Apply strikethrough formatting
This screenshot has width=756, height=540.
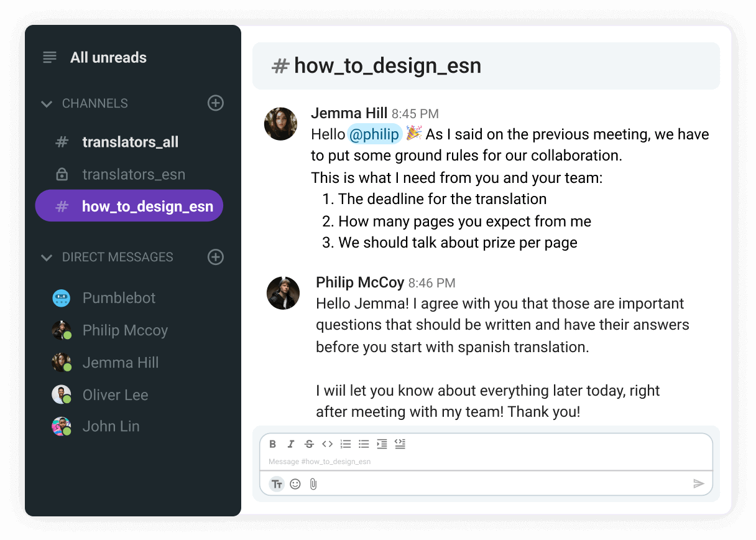pos(309,444)
